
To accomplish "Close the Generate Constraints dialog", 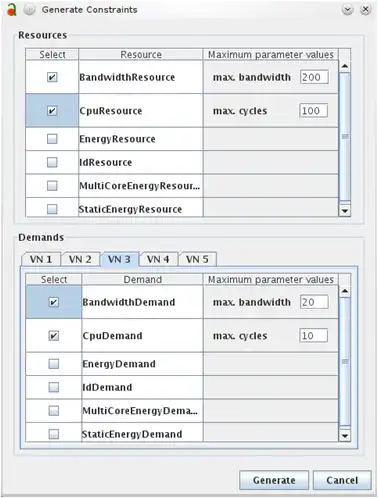I will (x=366, y=9).
